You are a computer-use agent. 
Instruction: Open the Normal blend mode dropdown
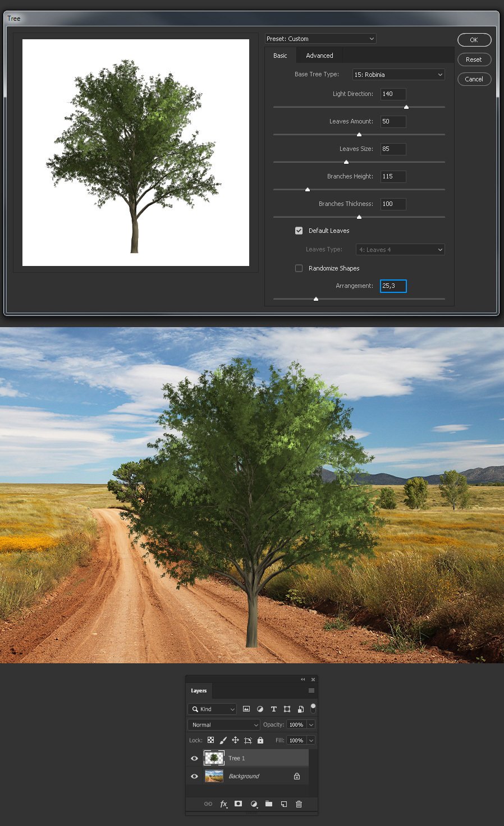pos(223,725)
